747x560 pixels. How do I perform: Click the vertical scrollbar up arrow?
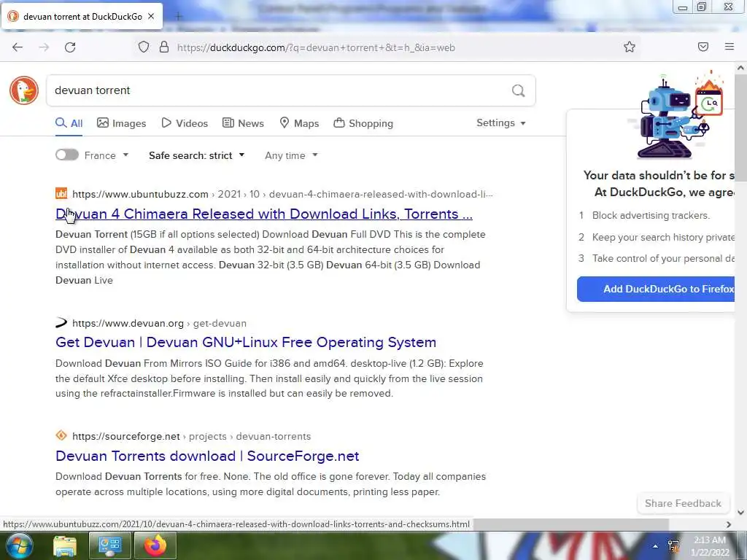[x=740, y=68]
